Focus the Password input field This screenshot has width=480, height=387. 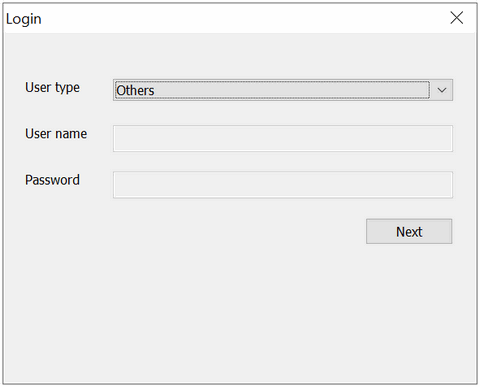click(x=283, y=185)
